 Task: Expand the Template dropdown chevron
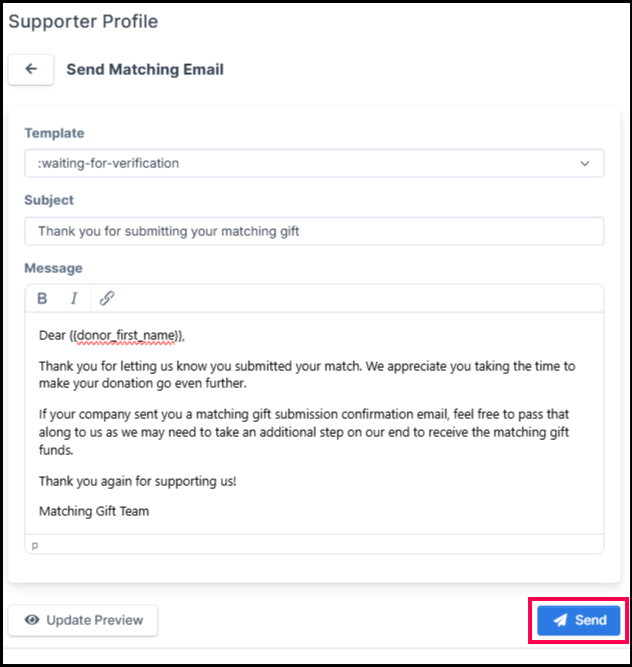coord(585,163)
